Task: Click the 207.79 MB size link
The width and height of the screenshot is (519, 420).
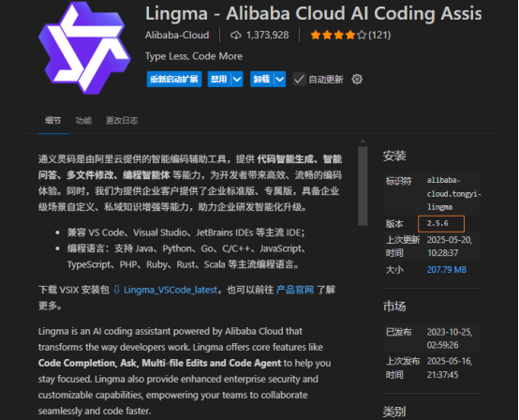Action: tap(447, 270)
